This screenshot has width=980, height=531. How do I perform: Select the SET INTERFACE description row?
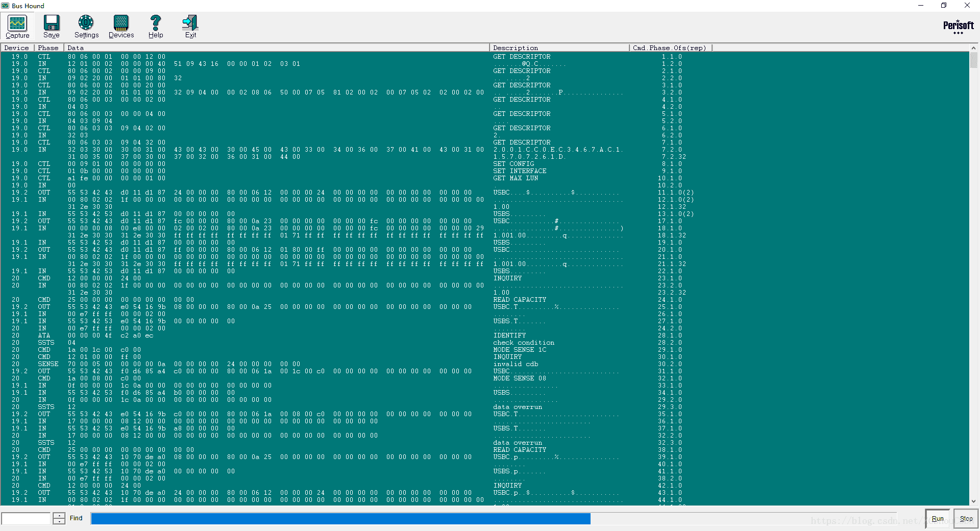coord(520,171)
